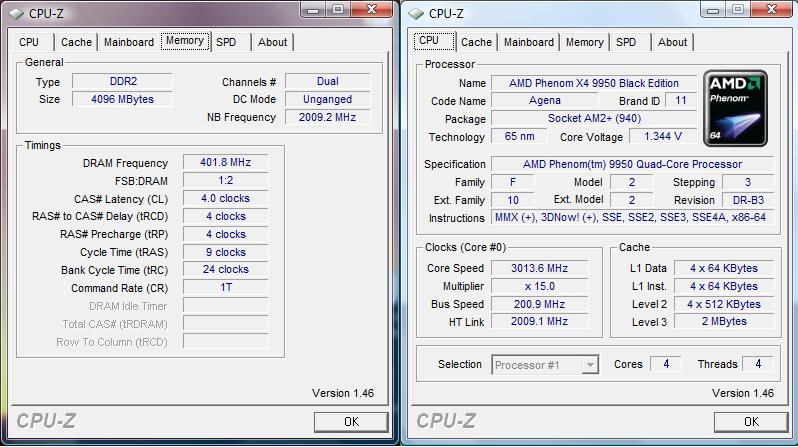
Task: Maximize the right CPU-Z window
Action: (x=738, y=9)
